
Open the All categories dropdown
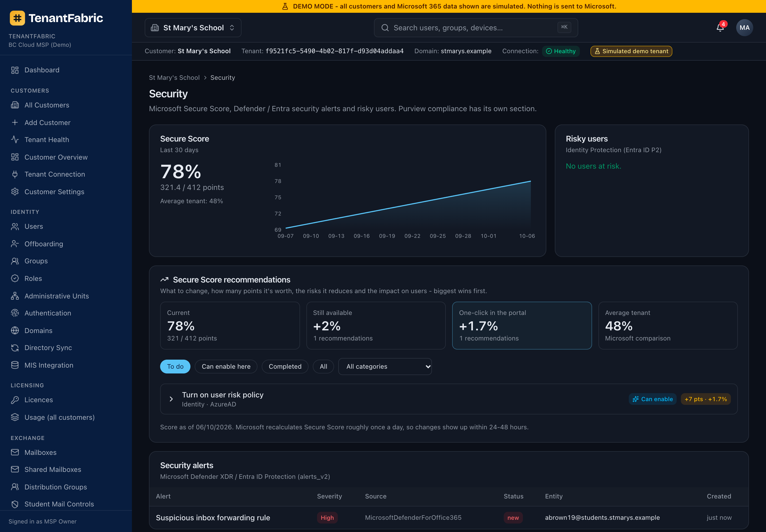click(385, 366)
